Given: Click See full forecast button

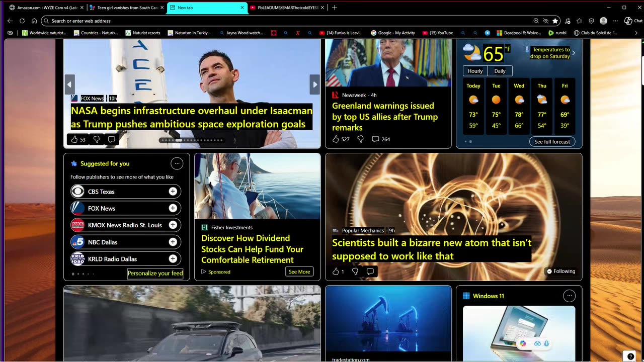Looking at the screenshot, I should [x=552, y=142].
